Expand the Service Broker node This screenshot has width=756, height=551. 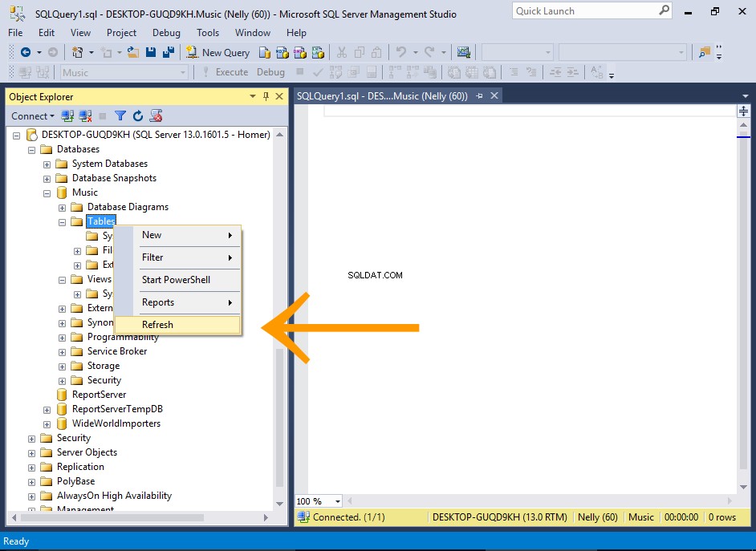click(x=62, y=352)
